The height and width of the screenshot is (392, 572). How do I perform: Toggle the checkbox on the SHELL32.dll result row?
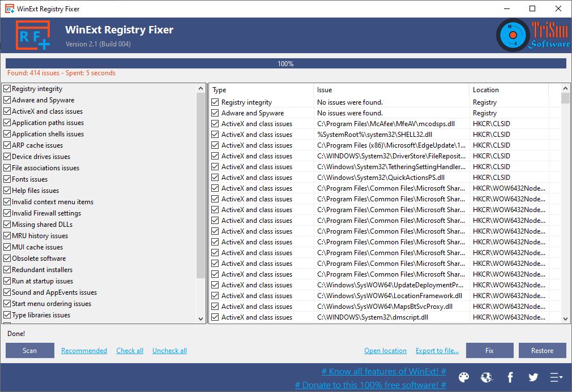[215, 135]
